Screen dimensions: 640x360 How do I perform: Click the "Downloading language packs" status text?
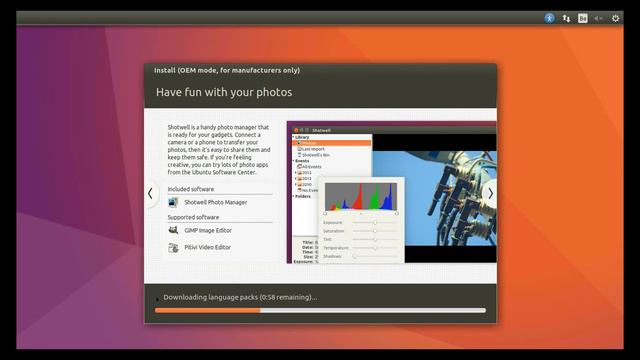(240, 297)
